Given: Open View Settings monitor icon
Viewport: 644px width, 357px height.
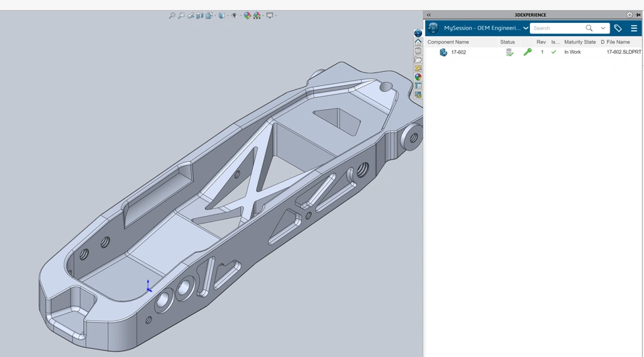Looking at the screenshot, I should 270,15.
